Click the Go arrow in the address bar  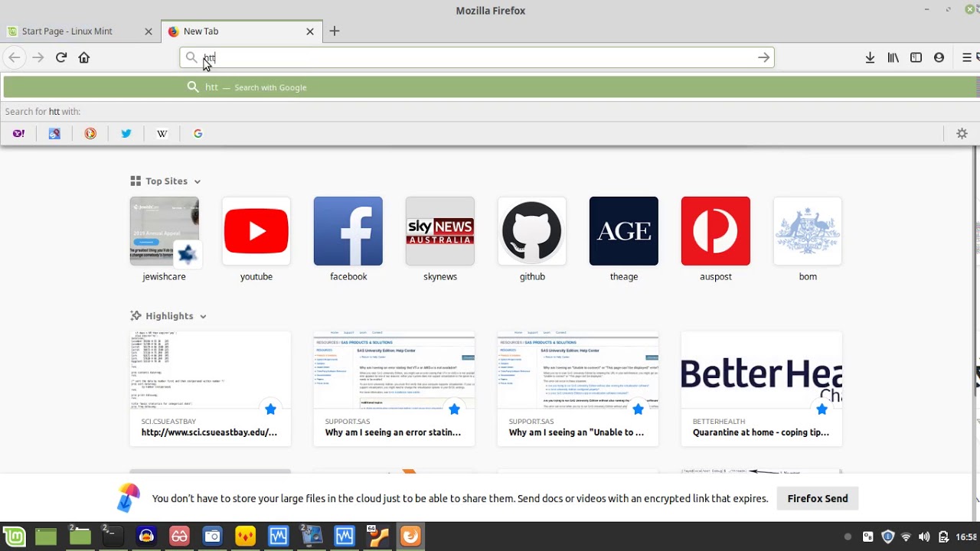(763, 57)
